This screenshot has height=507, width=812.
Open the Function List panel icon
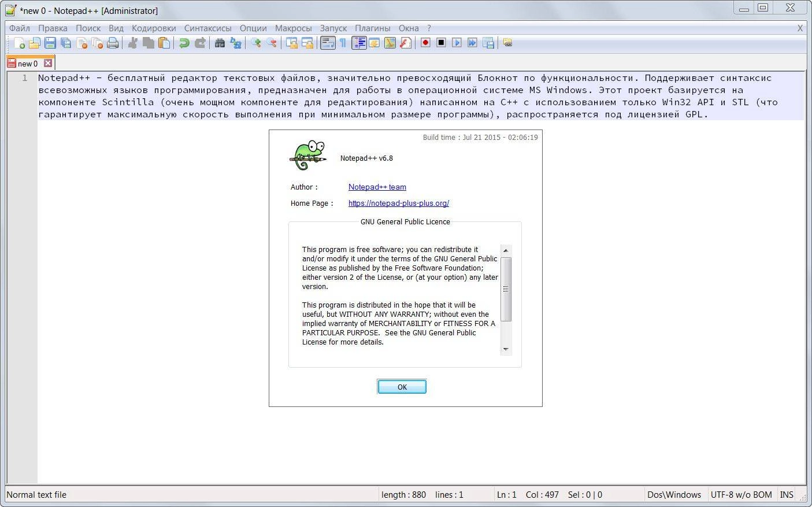pyautogui.click(x=406, y=43)
